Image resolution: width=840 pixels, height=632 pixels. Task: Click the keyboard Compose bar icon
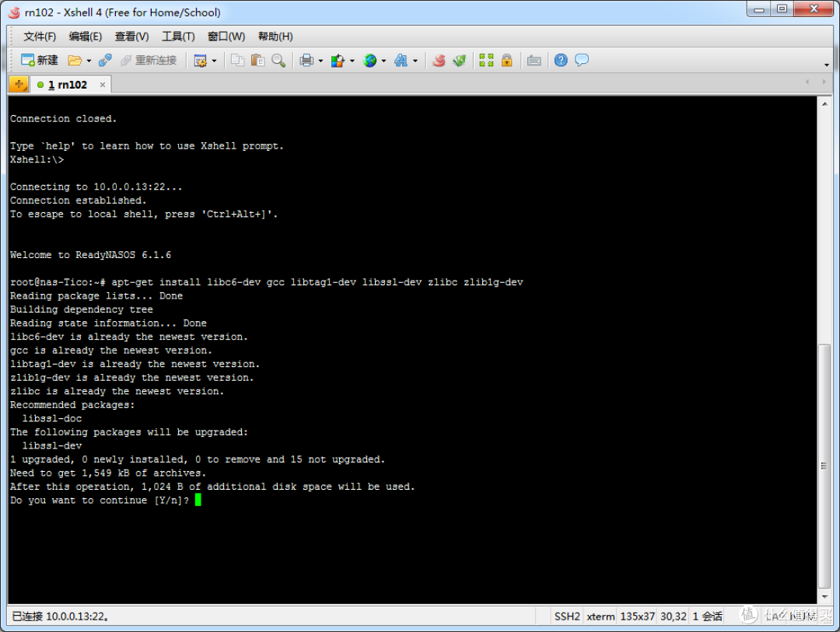click(534, 61)
